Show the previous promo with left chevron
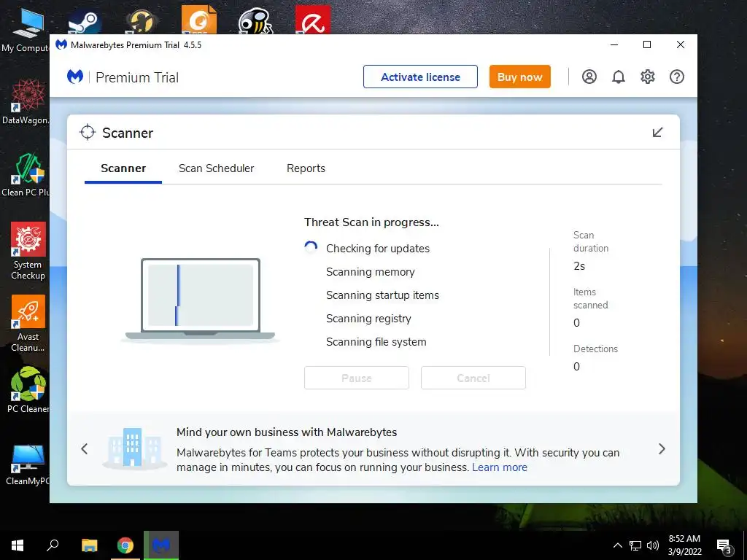 pos(85,448)
